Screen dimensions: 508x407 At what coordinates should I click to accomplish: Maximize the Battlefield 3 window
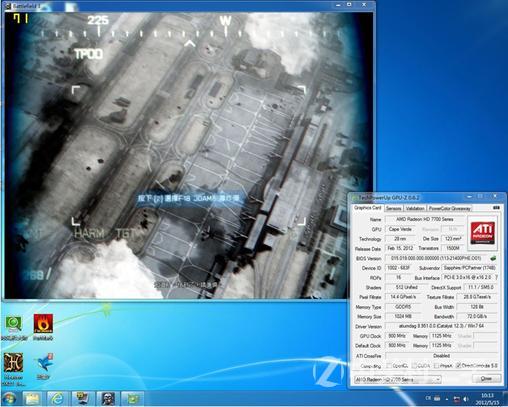pyautogui.click(x=349, y=5)
